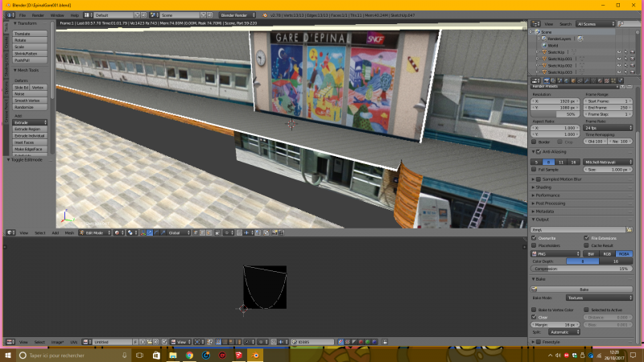Image resolution: width=644 pixels, height=362 pixels.
Task: Toggle visibility eye for SketchUp.001
Action: pyautogui.click(x=619, y=59)
